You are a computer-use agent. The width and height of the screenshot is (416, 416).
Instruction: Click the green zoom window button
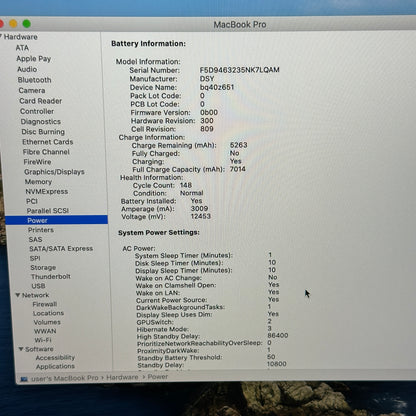(x=27, y=24)
